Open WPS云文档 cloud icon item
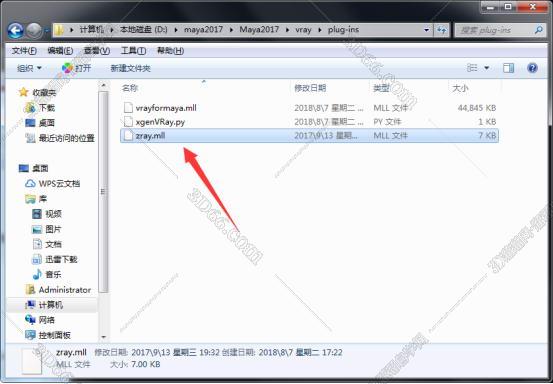Image resolution: width=553 pixels, height=384 pixels. click(30, 183)
